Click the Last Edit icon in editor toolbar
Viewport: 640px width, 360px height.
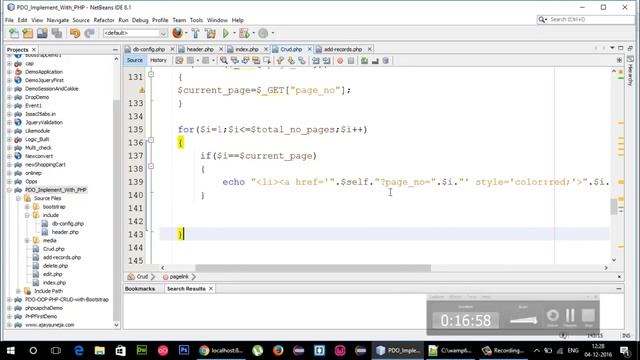[x=179, y=60]
